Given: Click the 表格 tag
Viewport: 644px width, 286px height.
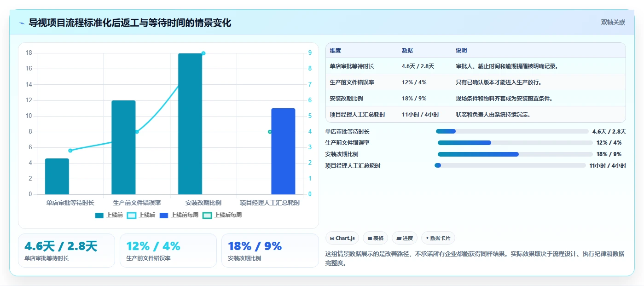Looking at the screenshot, I should point(375,238).
